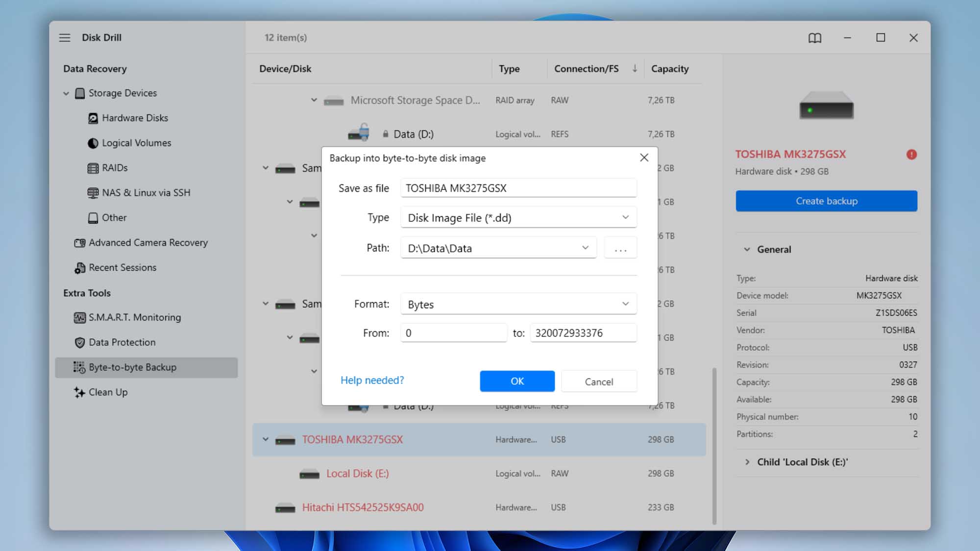Select Byte-to-byte Backup in Extra Tools
The height and width of the screenshot is (551, 980).
pos(147,367)
